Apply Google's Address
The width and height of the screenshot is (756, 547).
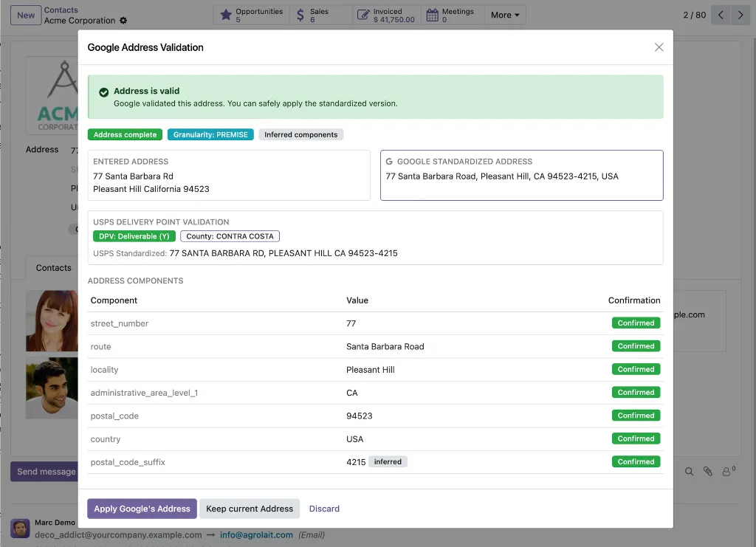click(142, 509)
